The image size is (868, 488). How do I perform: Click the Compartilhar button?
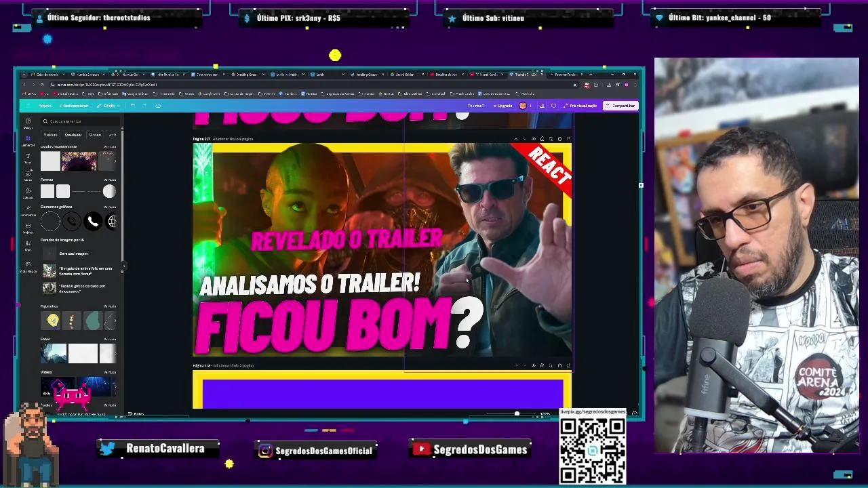click(x=620, y=106)
